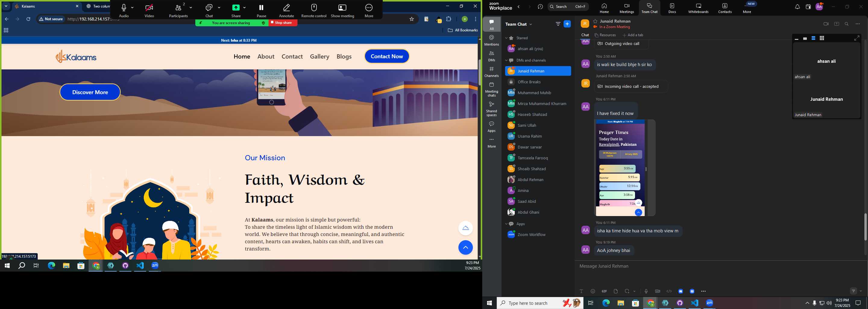
Task: Collapse DMs and channels section
Action: tap(506, 60)
